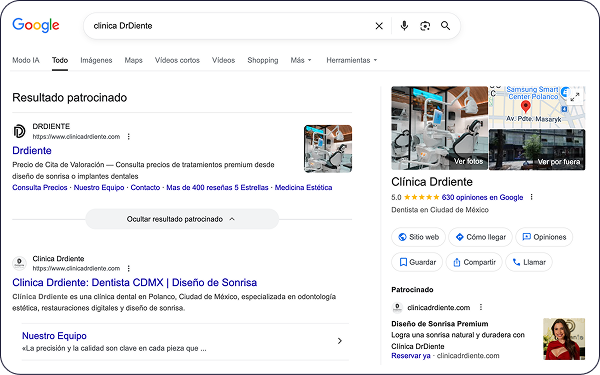Expand the Más dropdown

coord(301,60)
